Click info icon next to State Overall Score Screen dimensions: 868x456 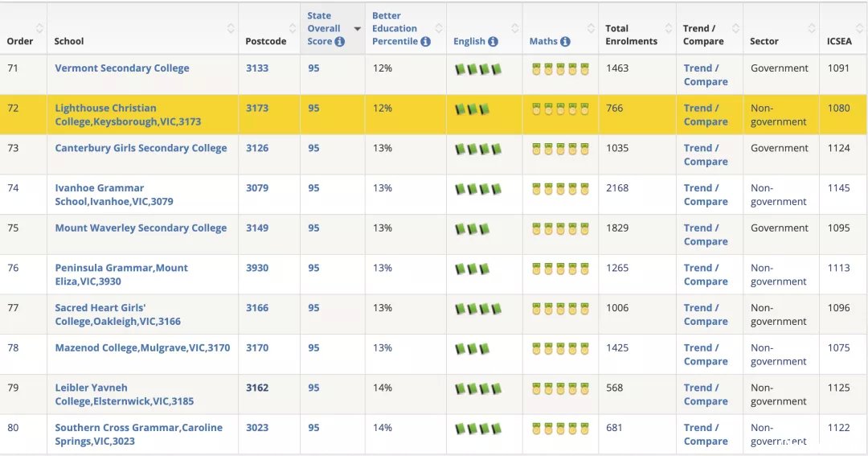340,42
